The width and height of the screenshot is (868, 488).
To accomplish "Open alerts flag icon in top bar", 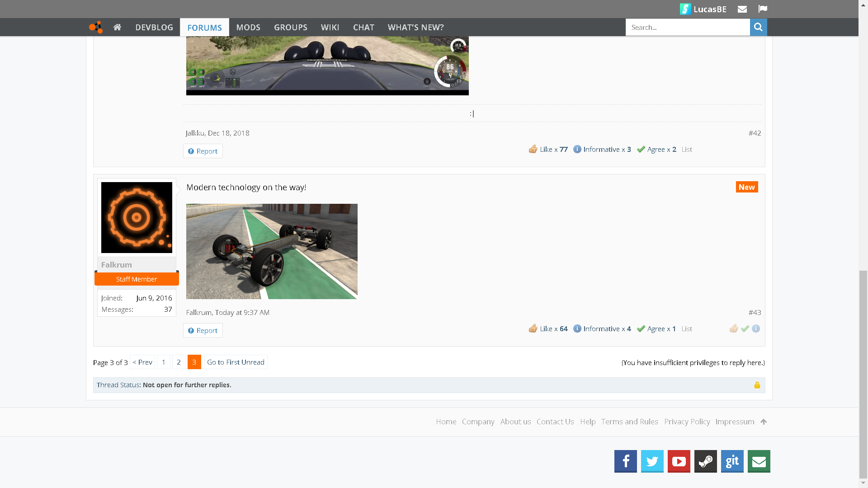I will coord(763,9).
